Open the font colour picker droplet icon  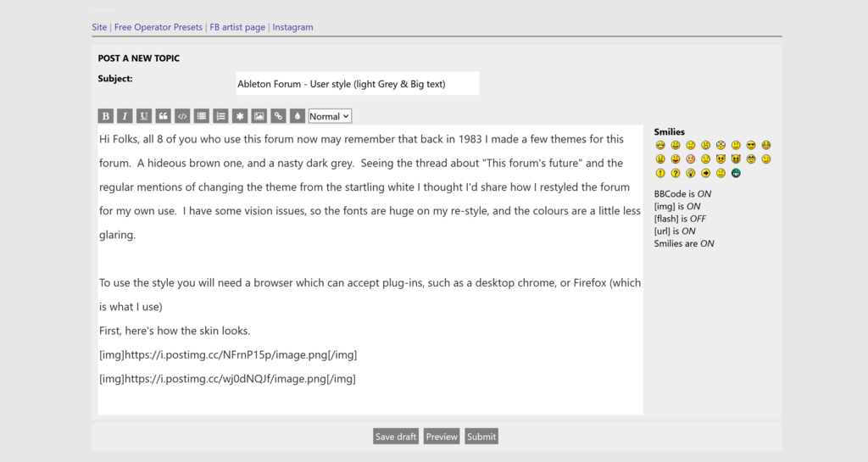(x=298, y=116)
